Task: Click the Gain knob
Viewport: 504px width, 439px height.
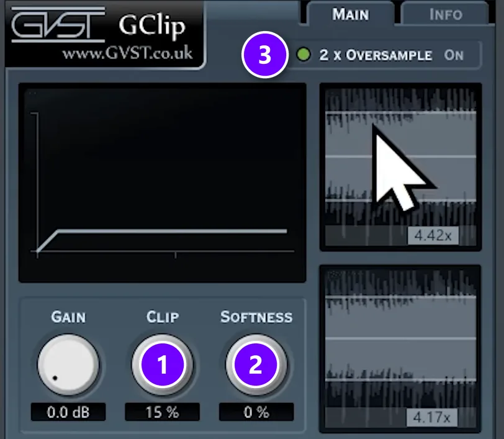Action: click(x=68, y=364)
